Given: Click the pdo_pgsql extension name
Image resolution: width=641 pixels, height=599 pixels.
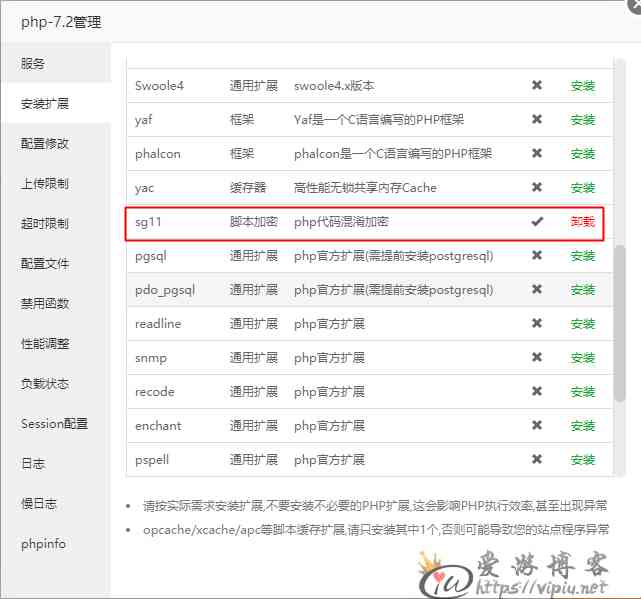Looking at the screenshot, I should point(165,290).
